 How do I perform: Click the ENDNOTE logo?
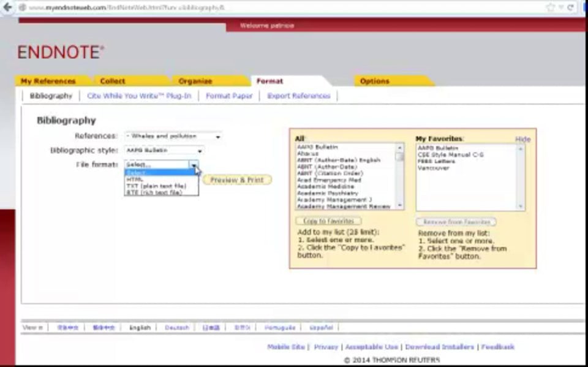61,52
